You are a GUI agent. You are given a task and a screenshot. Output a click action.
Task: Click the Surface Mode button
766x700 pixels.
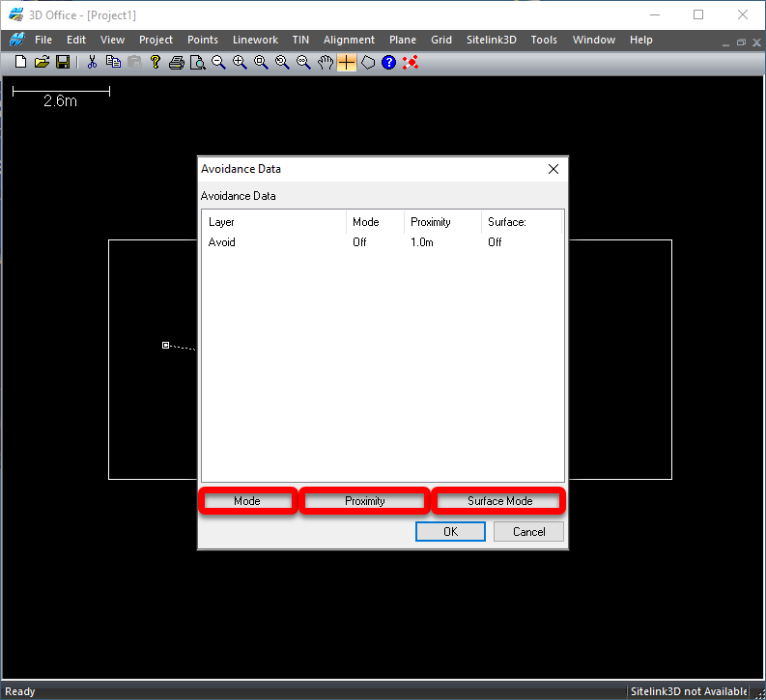tap(499, 501)
